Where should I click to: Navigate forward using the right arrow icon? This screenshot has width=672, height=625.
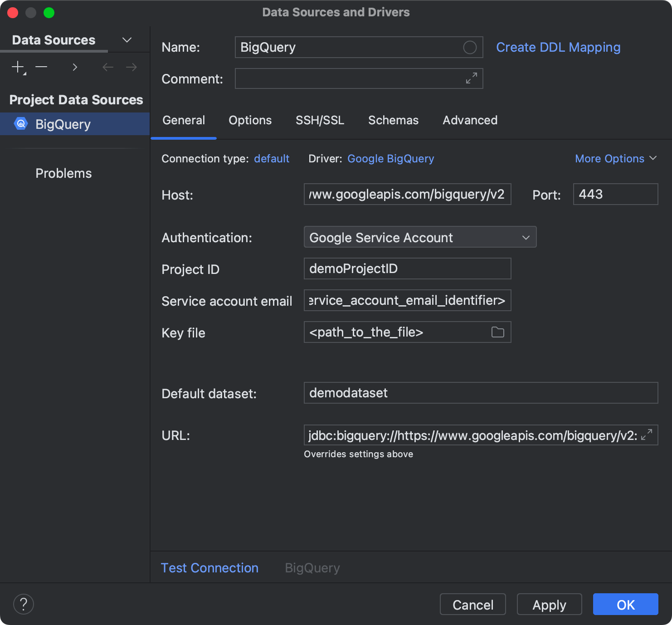point(131,67)
